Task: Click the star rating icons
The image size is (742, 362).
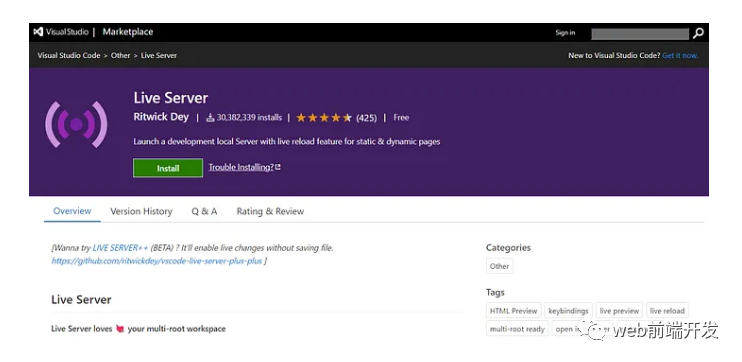Action: point(324,118)
